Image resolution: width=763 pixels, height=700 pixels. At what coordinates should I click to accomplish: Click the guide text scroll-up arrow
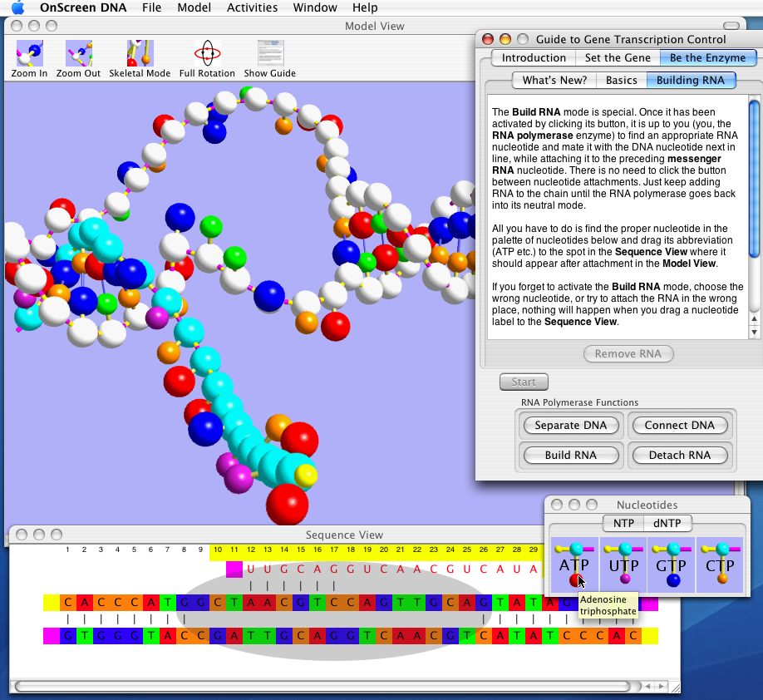[754, 319]
